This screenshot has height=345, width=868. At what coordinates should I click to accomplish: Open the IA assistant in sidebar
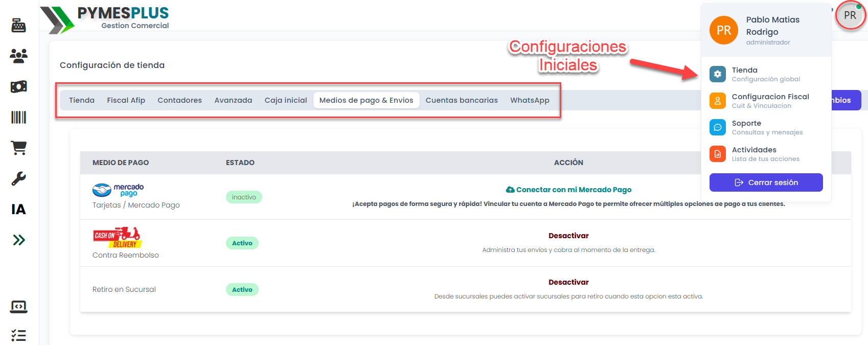(18, 209)
